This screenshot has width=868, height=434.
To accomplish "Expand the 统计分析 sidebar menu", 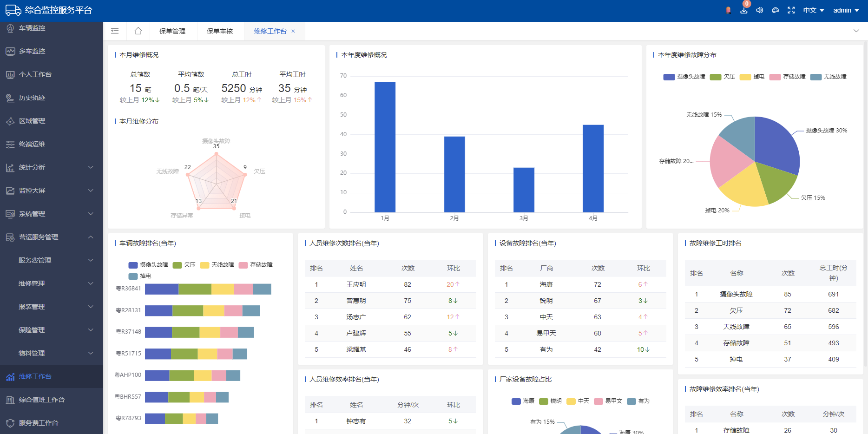I will pyautogui.click(x=51, y=167).
